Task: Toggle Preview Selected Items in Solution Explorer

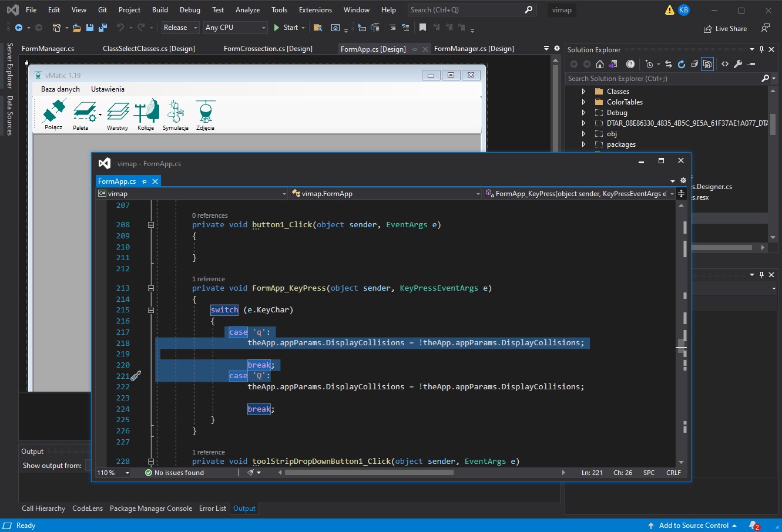Action: tap(751, 64)
